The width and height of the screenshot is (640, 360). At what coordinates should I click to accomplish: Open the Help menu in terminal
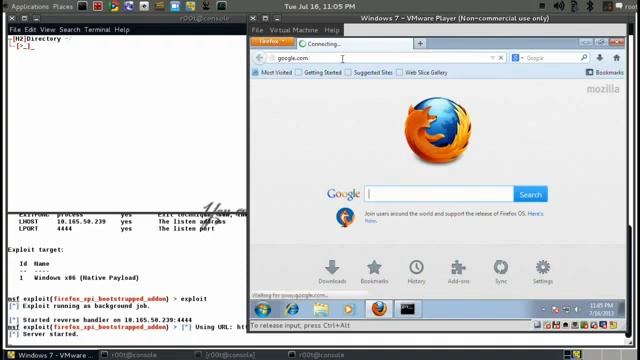[x=122, y=29]
